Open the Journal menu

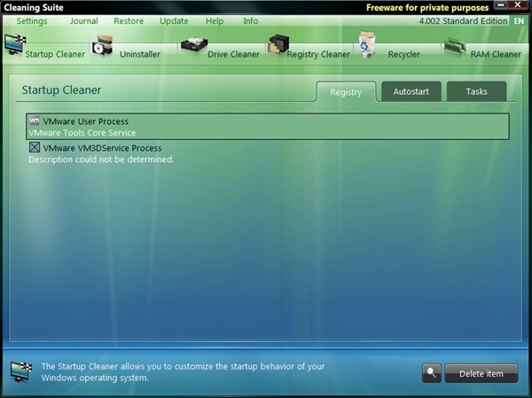click(x=84, y=20)
